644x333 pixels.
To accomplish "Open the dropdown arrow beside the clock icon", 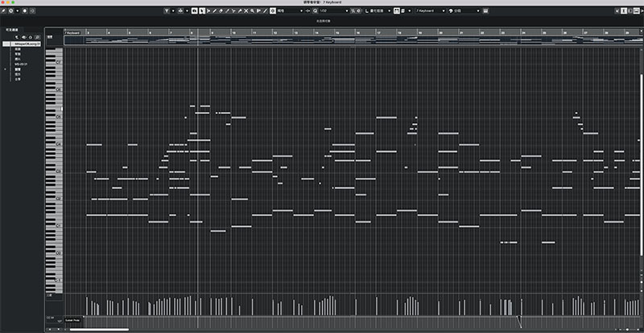I will (17, 10).
